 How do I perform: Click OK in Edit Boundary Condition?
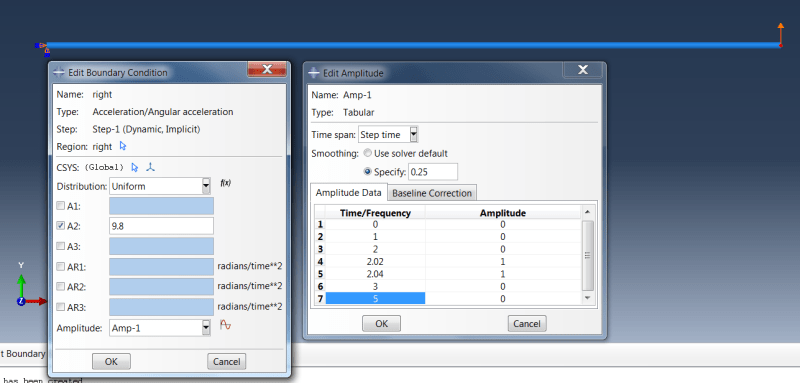(111, 362)
